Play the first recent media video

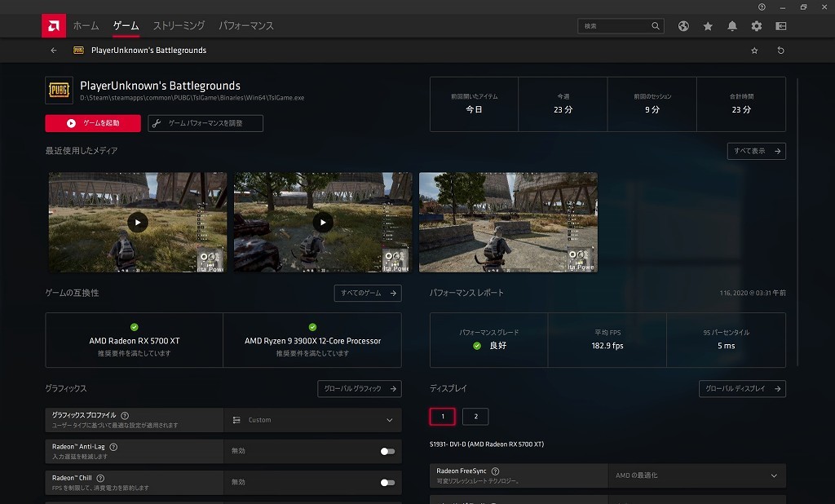point(138,222)
